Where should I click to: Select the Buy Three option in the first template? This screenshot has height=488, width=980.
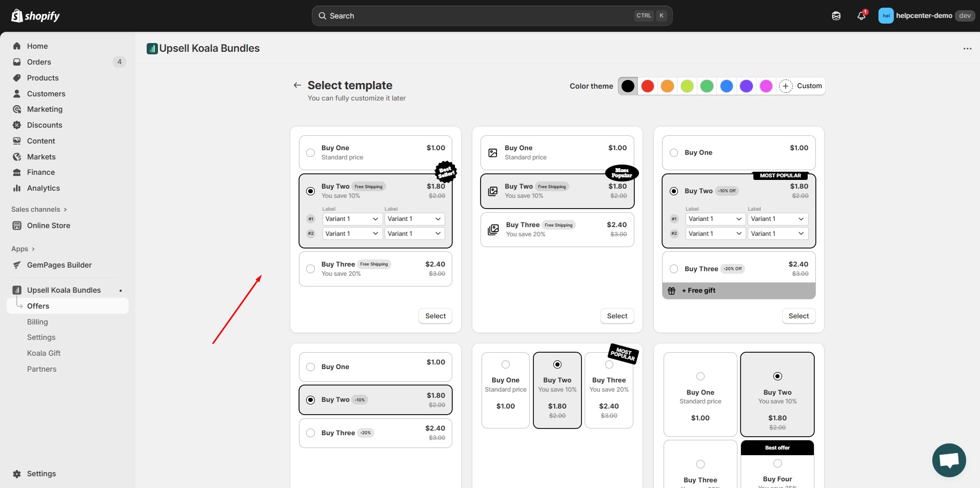coord(310,269)
